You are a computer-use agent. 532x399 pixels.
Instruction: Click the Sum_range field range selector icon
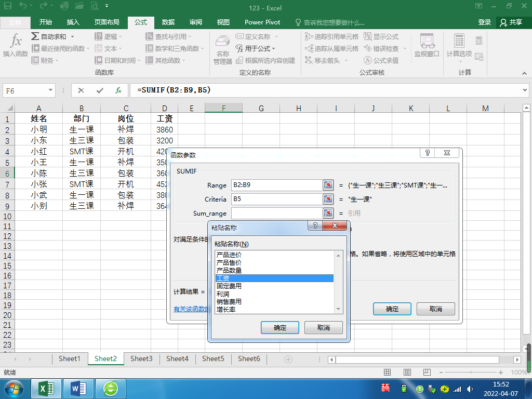[328, 213]
